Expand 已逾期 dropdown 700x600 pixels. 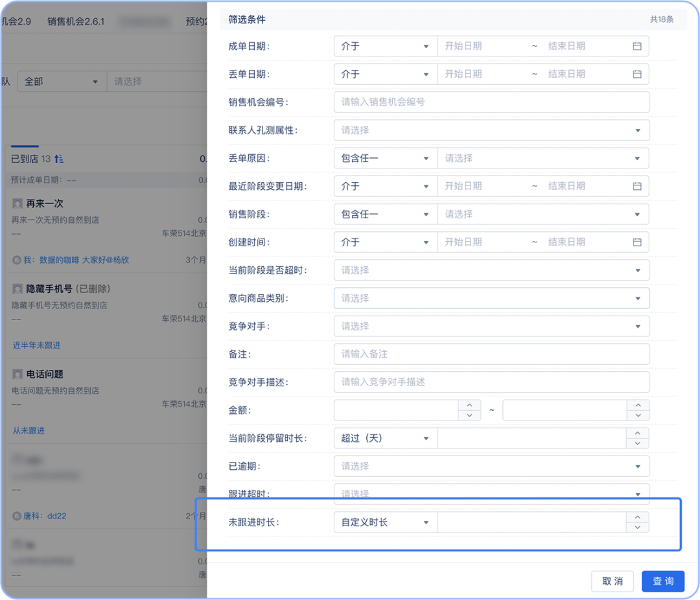tap(491, 466)
